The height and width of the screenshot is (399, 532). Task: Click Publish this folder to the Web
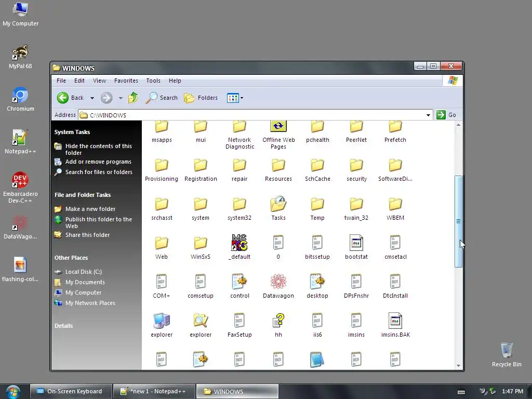tap(98, 222)
